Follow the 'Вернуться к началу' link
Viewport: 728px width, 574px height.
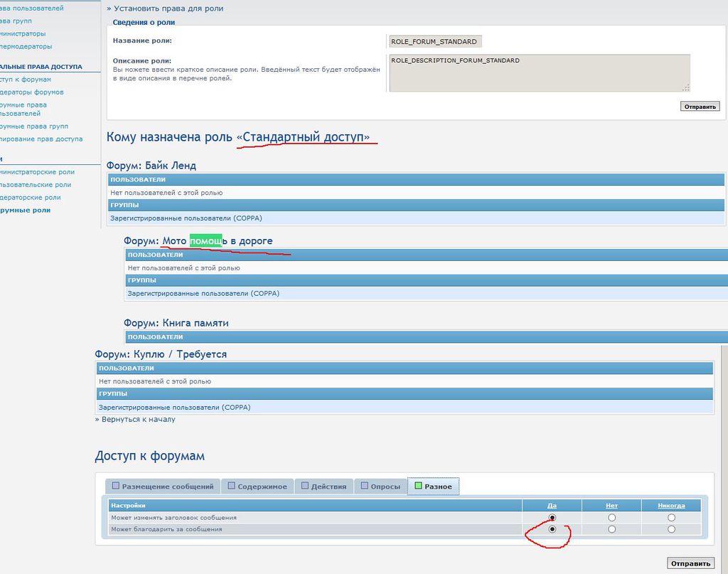[x=138, y=420]
